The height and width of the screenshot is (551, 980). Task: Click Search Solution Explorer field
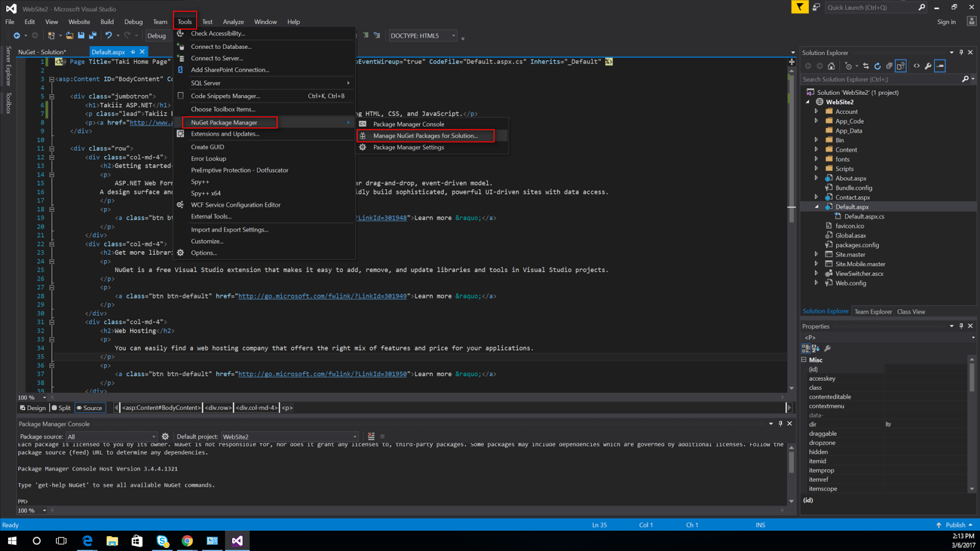[881, 79]
